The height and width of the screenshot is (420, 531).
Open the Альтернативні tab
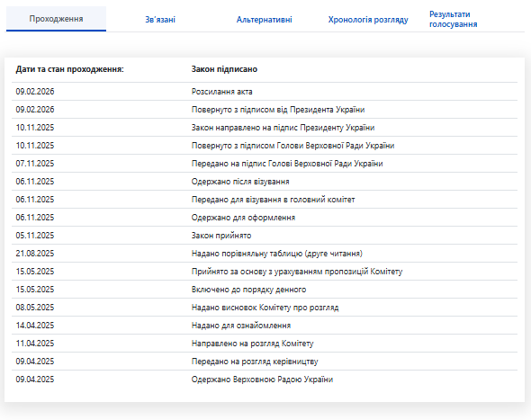pos(264,20)
